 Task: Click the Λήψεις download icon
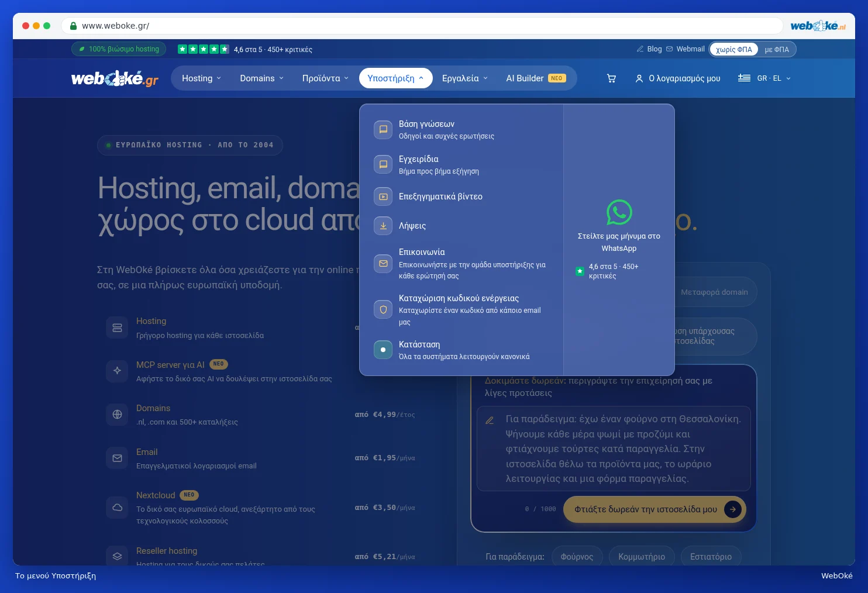click(x=383, y=226)
